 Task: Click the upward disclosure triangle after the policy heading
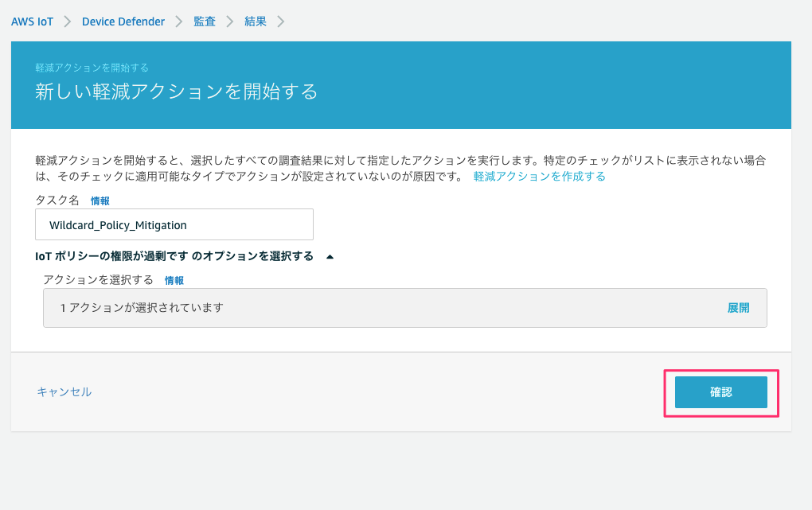click(x=331, y=257)
